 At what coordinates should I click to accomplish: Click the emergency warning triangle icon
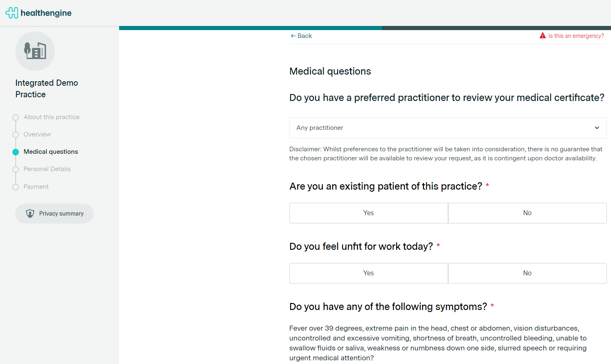point(543,36)
